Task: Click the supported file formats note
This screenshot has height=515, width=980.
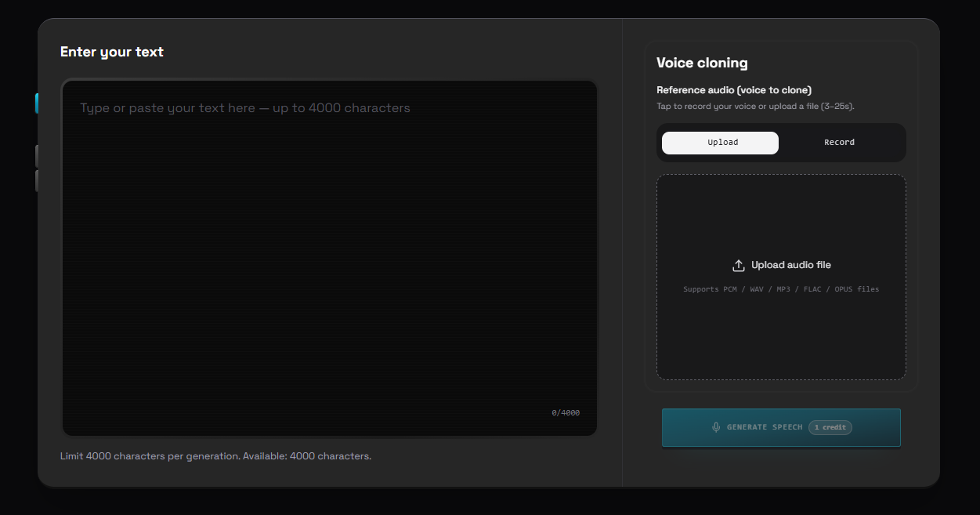Action: pos(781,289)
